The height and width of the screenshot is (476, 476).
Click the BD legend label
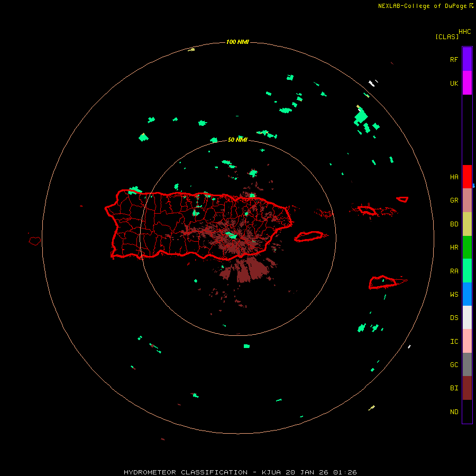pos(454,224)
